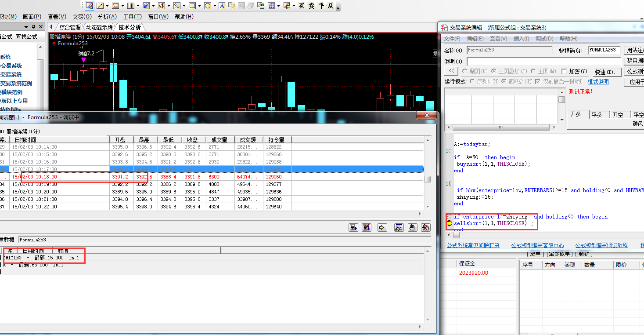644x335 pixels.
Task: Click the eraser tool in drawing toolbar
Action: [x=251, y=6]
